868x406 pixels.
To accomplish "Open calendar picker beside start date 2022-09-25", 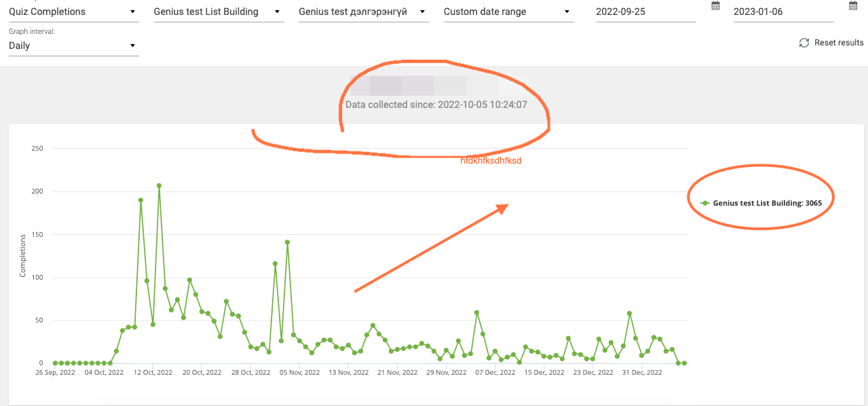I will pyautogui.click(x=715, y=5).
